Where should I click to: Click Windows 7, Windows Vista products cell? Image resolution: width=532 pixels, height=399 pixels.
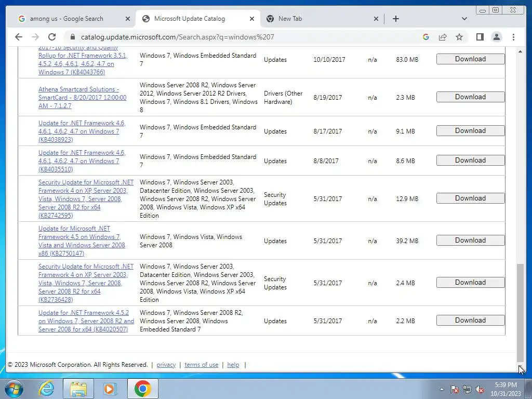(x=191, y=241)
